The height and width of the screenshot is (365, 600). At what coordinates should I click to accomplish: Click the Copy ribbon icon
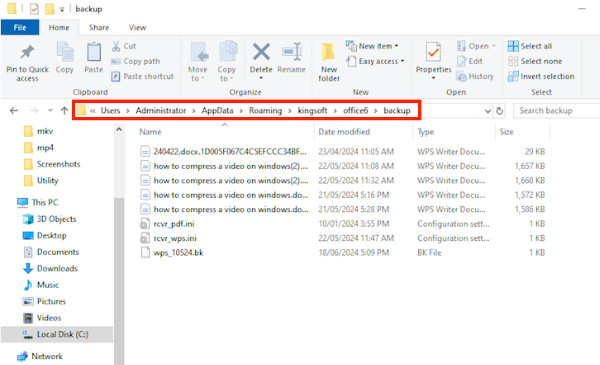65,52
